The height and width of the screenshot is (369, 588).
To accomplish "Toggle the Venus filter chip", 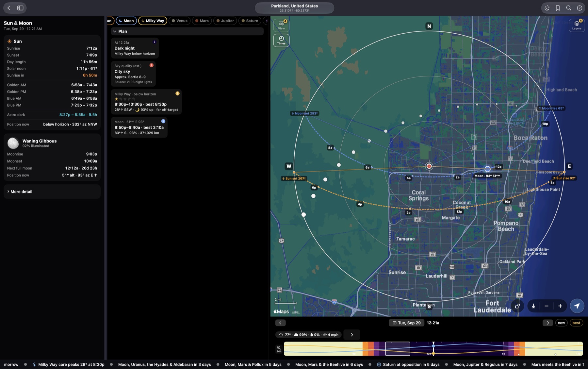I will point(180,21).
